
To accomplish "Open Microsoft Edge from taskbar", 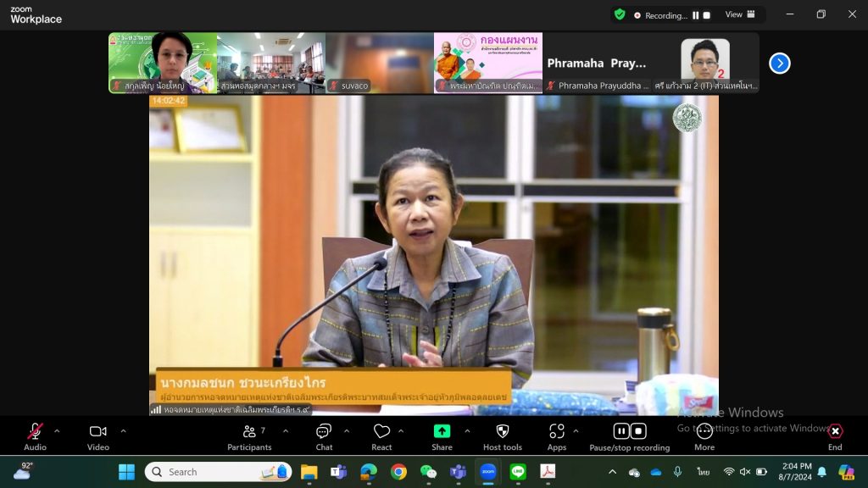I will pyautogui.click(x=369, y=472).
